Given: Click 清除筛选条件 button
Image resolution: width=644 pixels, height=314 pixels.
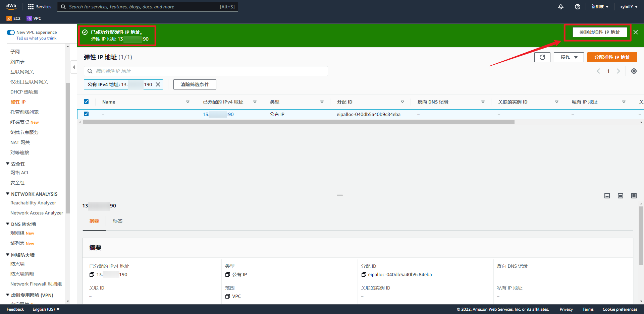Looking at the screenshot, I should tap(195, 84).
